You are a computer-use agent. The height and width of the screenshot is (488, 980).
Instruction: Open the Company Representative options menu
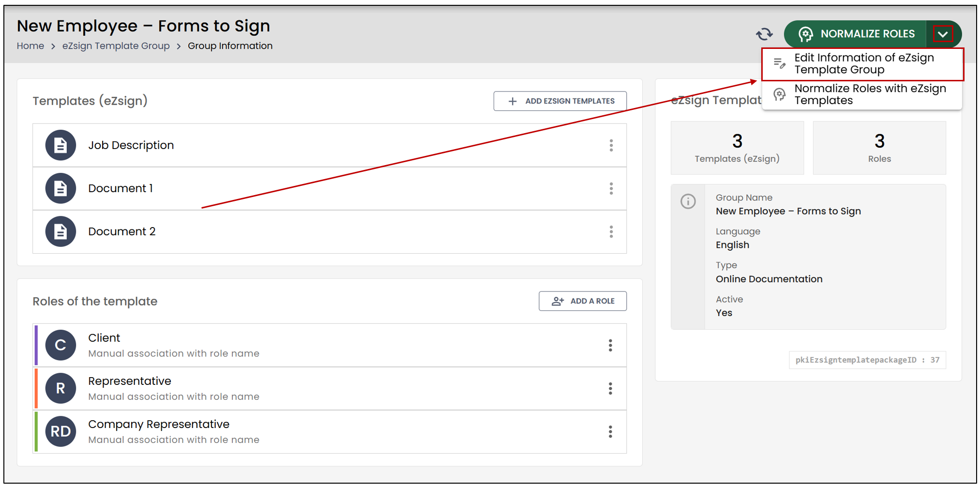[610, 431]
